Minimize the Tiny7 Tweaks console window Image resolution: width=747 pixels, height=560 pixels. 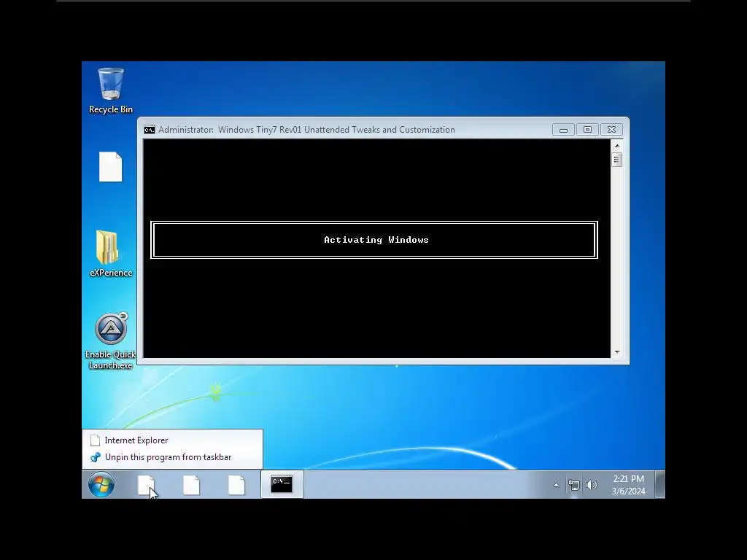coord(564,130)
